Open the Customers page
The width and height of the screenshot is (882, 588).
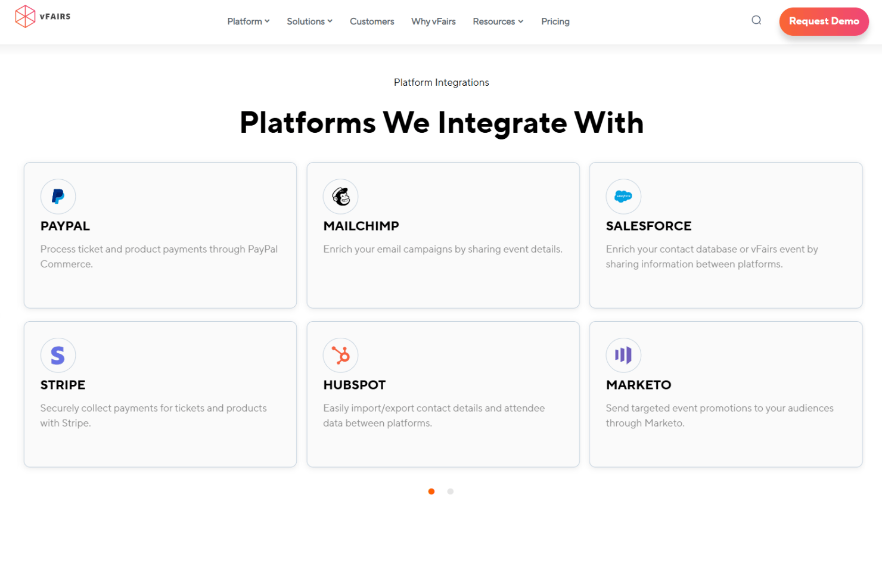click(372, 21)
